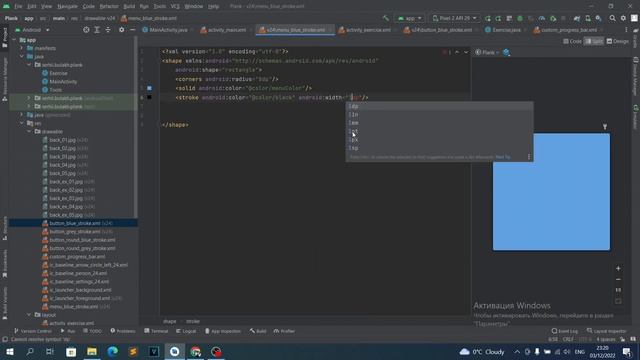This screenshot has height=360, width=640.
Task: Hide the Project panel with minus icon
Action: click(x=133, y=30)
